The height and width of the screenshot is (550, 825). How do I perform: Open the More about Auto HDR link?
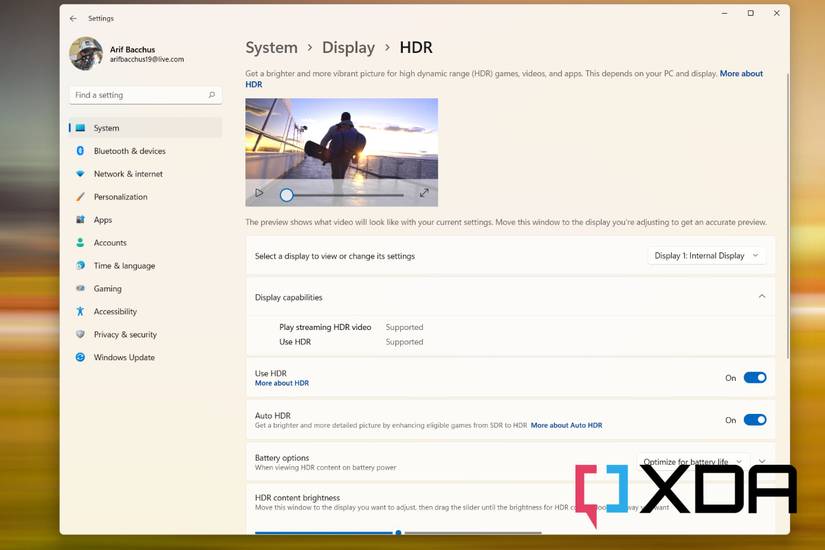tap(566, 426)
